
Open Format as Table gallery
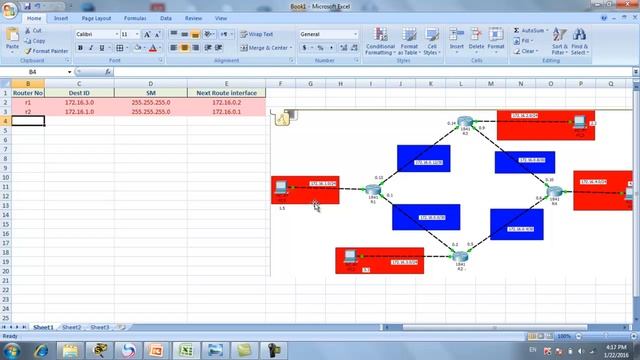pyautogui.click(x=409, y=41)
